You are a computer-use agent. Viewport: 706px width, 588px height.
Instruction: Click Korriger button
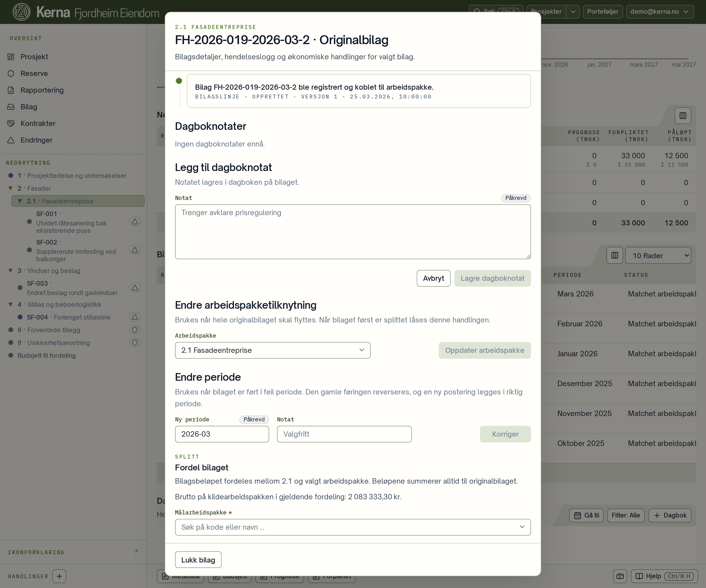[505, 434]
